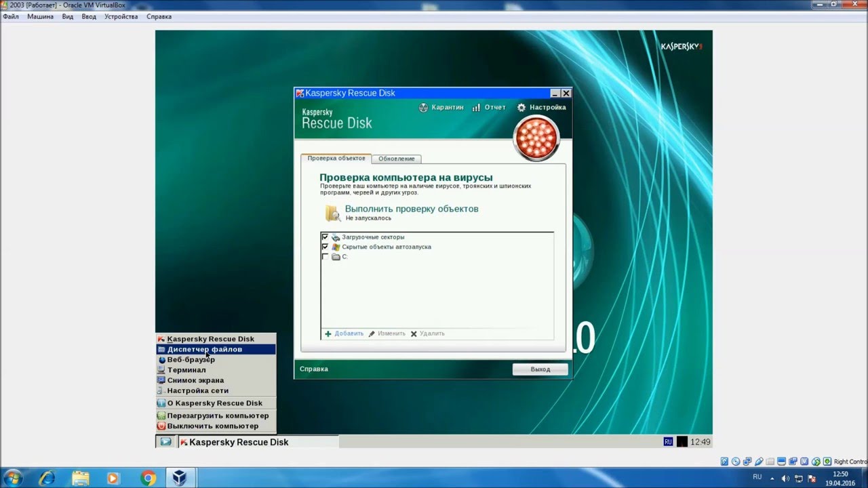Click VirtualBox hard disk activity status icon

[724, 462]
